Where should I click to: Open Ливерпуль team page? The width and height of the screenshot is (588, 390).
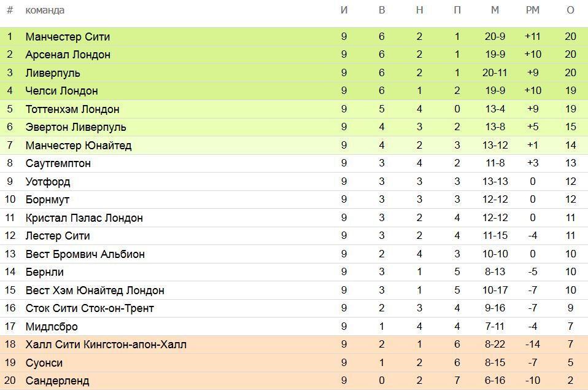click(x=53, y=73)
